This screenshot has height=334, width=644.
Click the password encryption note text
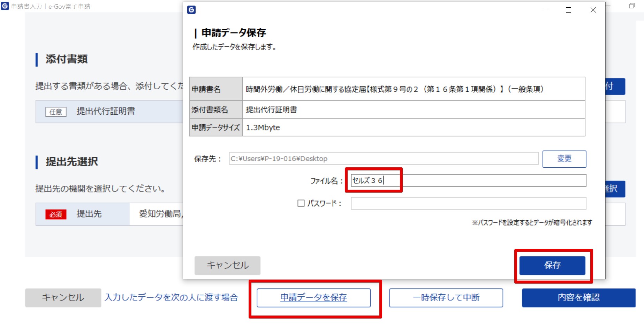pos(532,222)
